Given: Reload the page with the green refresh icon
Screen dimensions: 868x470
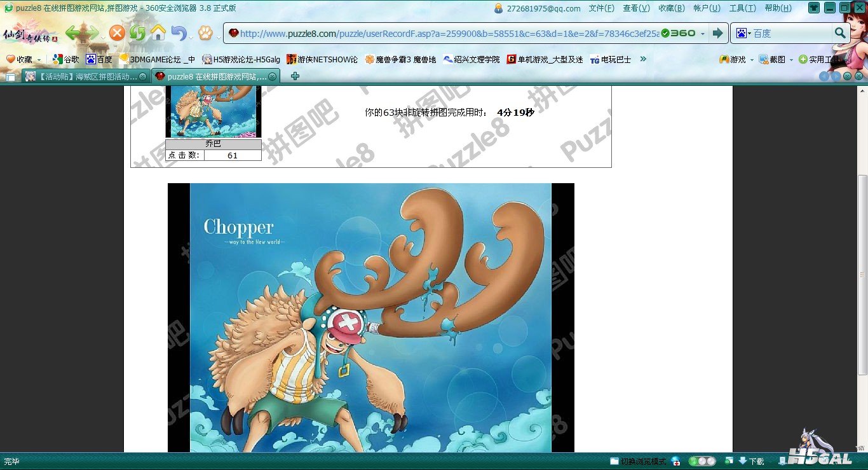Looking at the screenshot, I should point(137,33).
